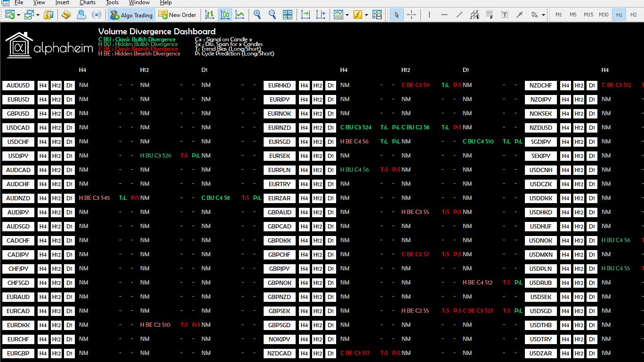Open the Tools menu

(113, 2)
